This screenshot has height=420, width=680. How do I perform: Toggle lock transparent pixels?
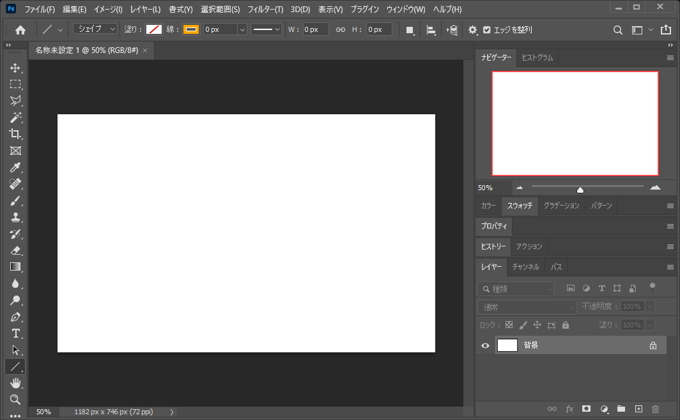click(x=509, y=325)
